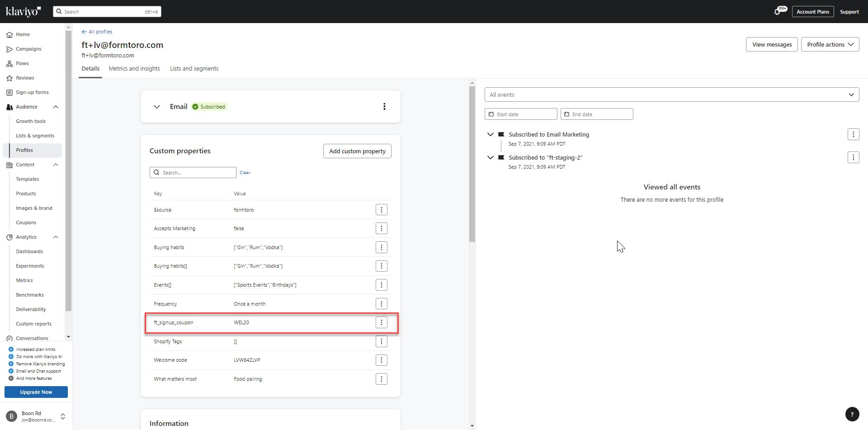The image size is (868, 430).
Task: Open menu for Subscribed to ft-staging-2 event
Action: (x=854, y=157)
